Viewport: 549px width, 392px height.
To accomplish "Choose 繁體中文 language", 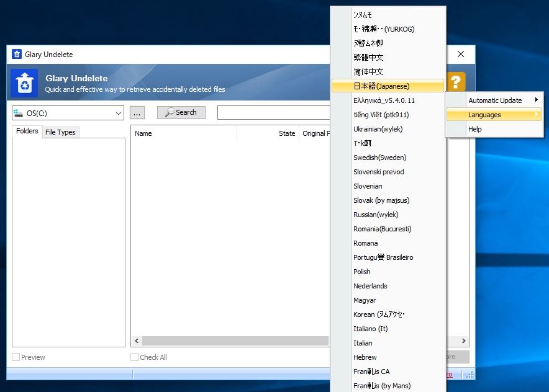I will point(388,57).
